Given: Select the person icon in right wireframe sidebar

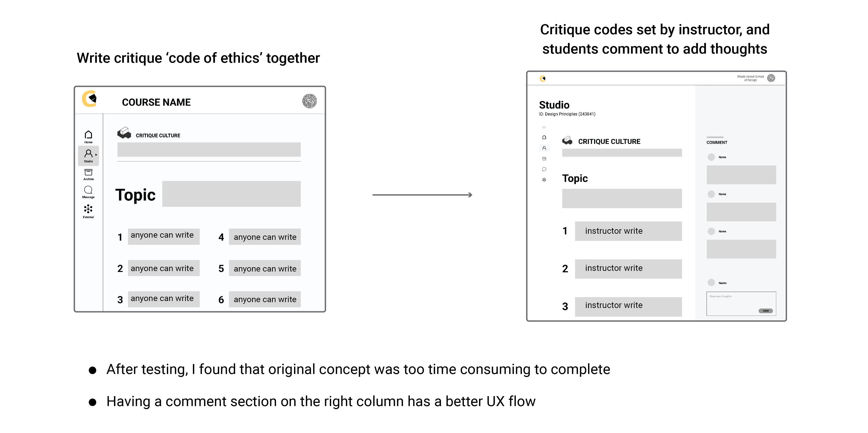Looking at the screenshot, I should pyautogui.click(x=544, y=148).
